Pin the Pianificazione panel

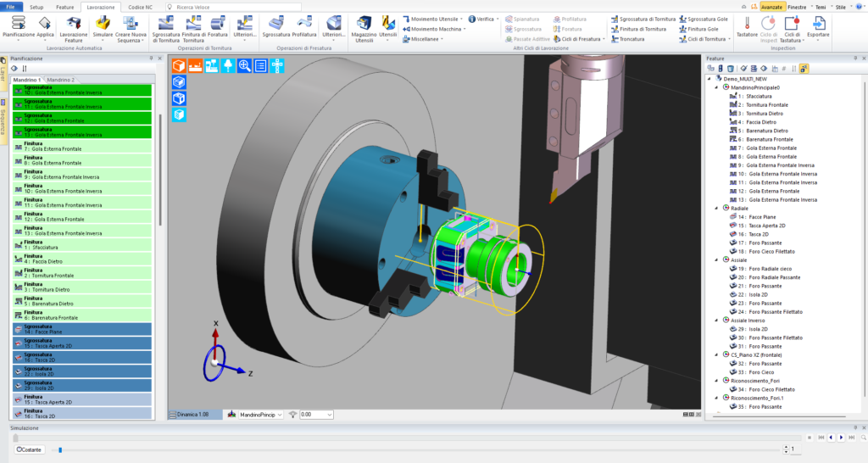[x=151, y=59]
